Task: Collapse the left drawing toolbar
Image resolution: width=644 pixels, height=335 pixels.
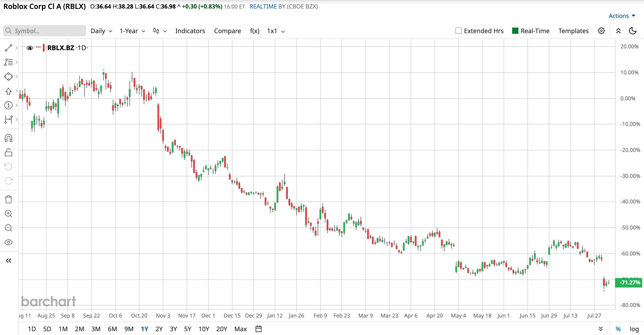Action: pos(9,261)
